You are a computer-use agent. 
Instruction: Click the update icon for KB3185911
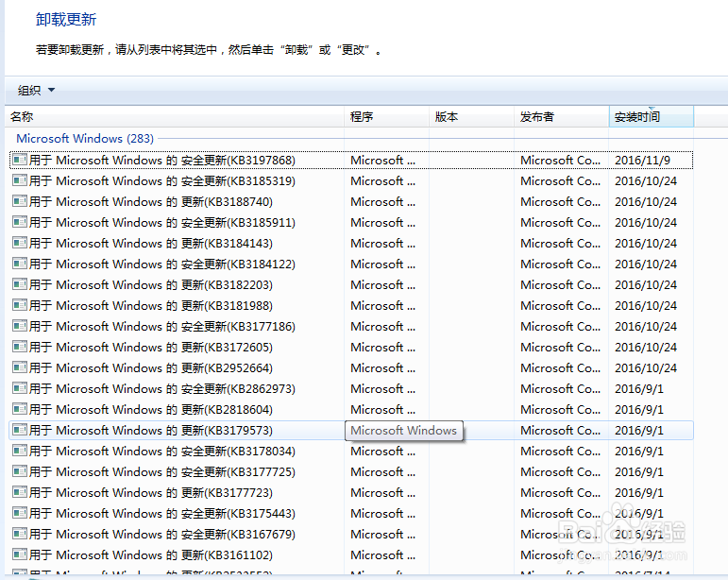[20, 222]
